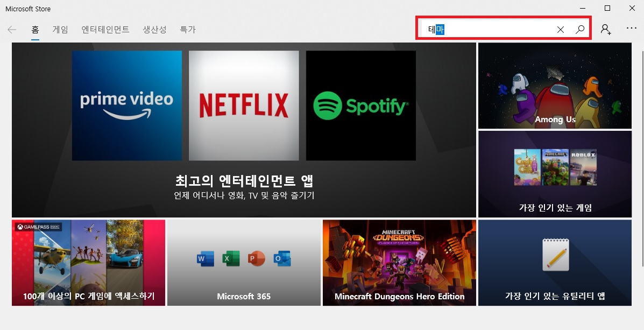
Task: Click the Excel icon
Action: click(x=230, y=259)
